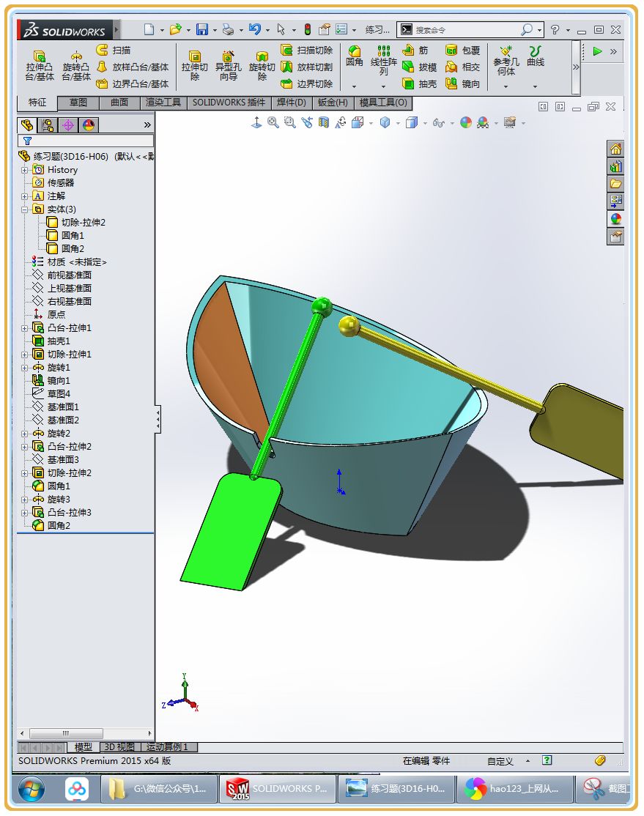Click the 自定义 units status bar item
Screen dimensions: 644x816
pyautogui.click(x=500, y=761)
